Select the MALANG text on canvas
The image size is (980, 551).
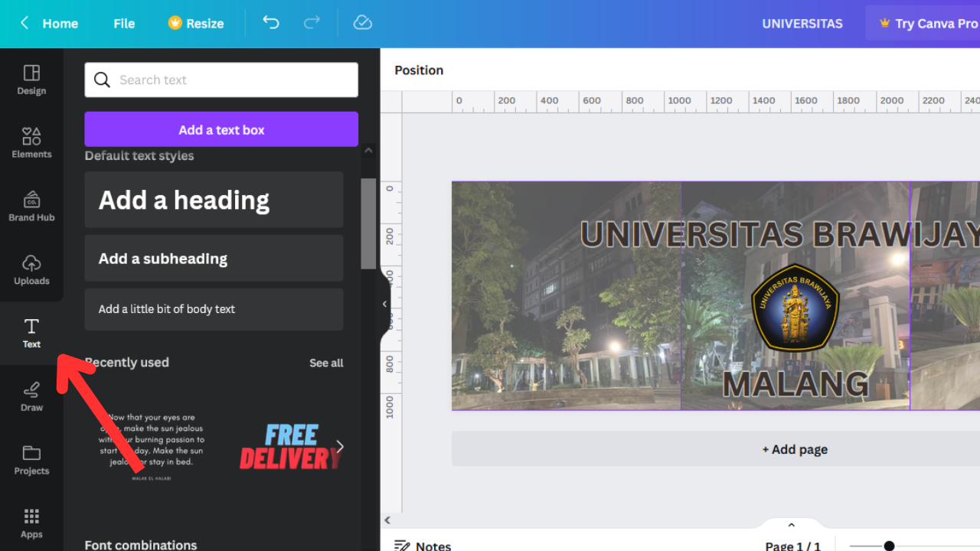pos(795,384)
